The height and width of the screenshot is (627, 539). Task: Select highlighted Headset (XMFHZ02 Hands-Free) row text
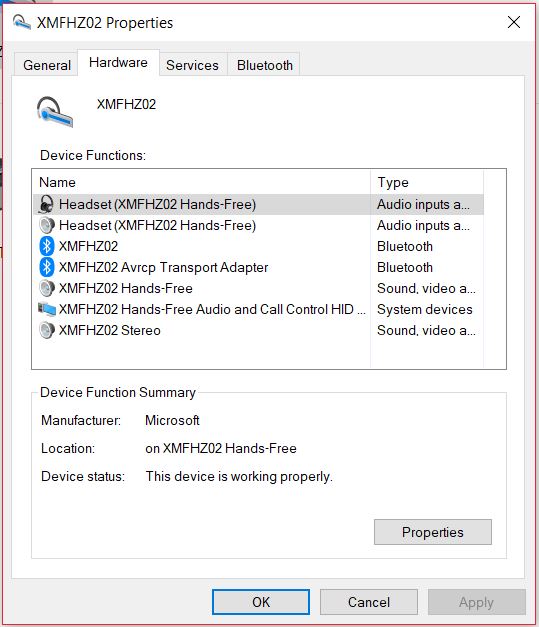(x=157, y=204)
